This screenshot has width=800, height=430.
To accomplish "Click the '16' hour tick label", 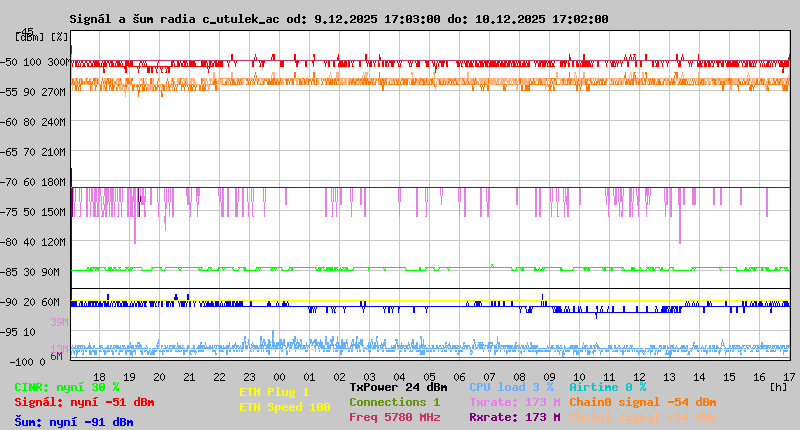I will click(760, 377).
